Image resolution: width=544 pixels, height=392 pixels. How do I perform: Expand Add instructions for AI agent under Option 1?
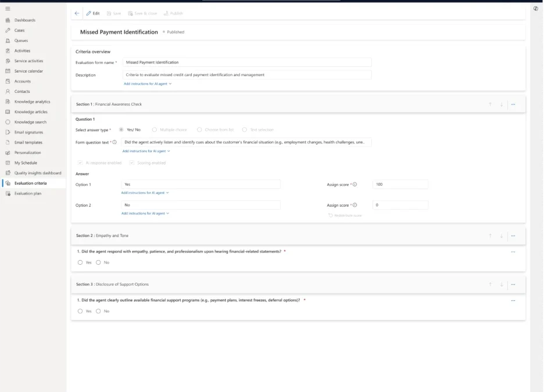[x=145, y=193]
